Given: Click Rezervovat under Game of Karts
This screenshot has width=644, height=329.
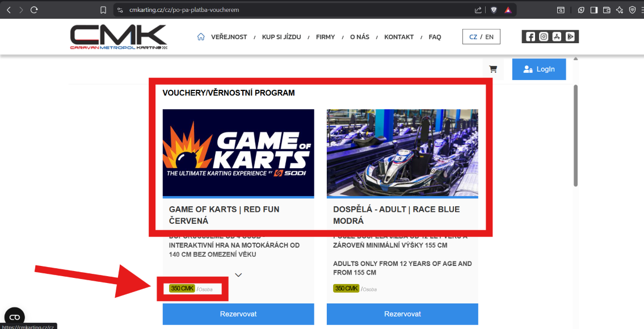Looking at the screenshot, I should [238, 314].
